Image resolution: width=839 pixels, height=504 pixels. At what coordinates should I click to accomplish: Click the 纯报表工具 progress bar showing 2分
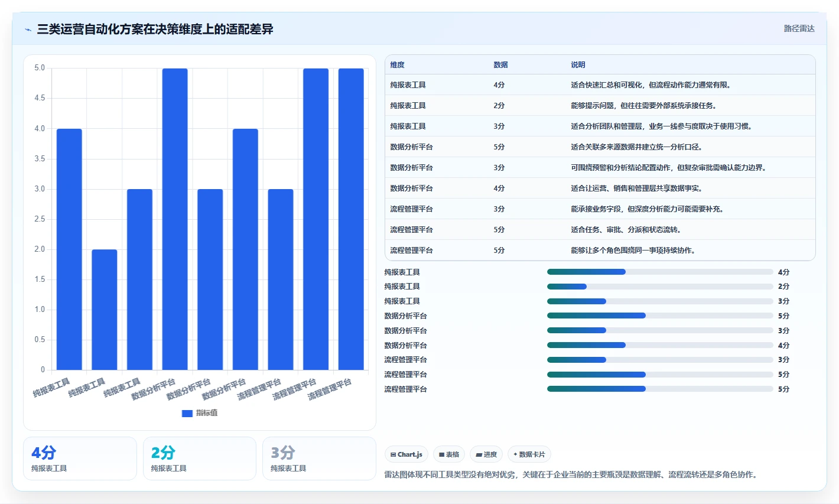click(x=660, y=287)
